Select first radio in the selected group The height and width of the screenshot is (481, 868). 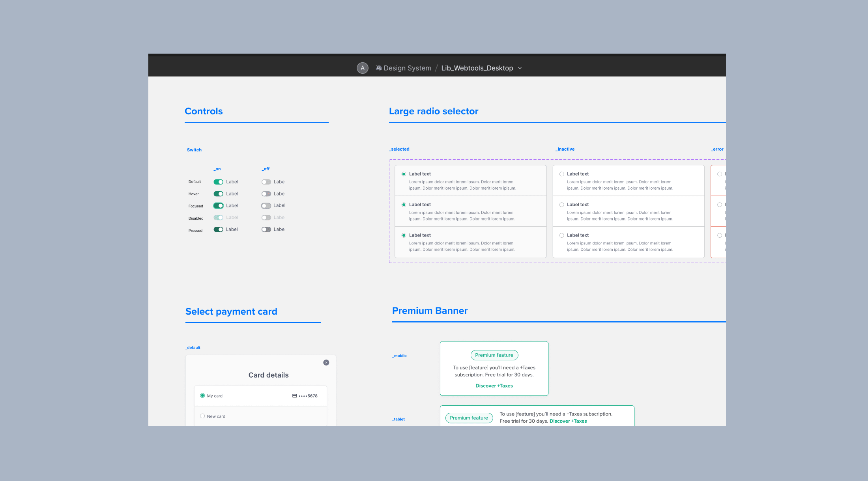click(404, 174)
